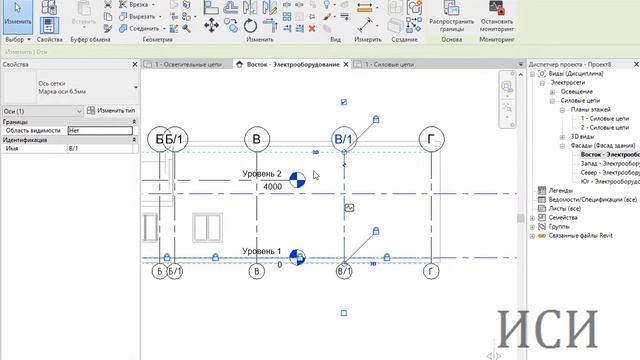
Task: Click the Align tool icon
Action: tap(211, 7)
